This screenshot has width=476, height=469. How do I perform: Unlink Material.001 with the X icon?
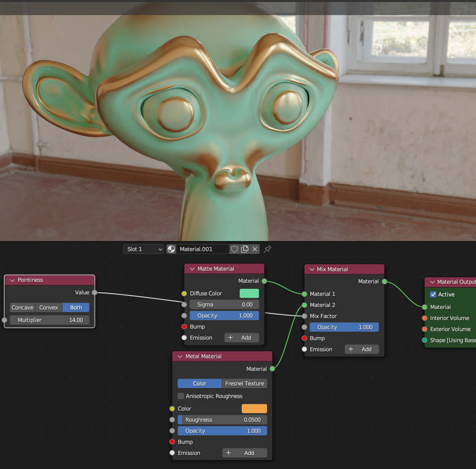tap(255, 249)
